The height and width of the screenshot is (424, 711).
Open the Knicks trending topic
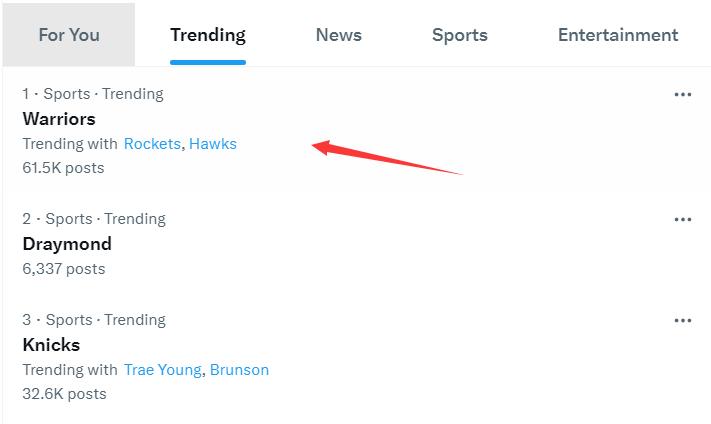(x=51, y=345)
